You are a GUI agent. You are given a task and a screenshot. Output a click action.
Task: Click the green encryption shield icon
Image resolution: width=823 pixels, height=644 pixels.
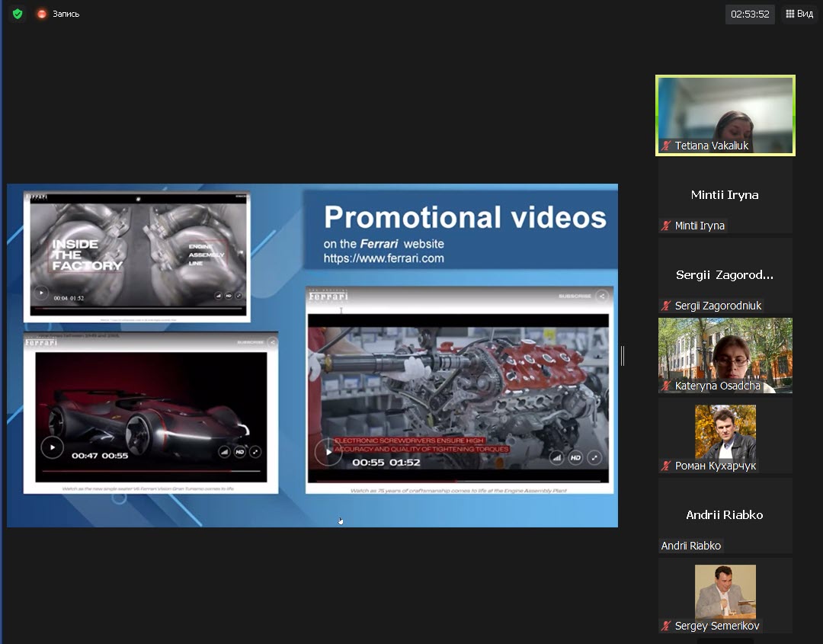[x=18, y=14]
